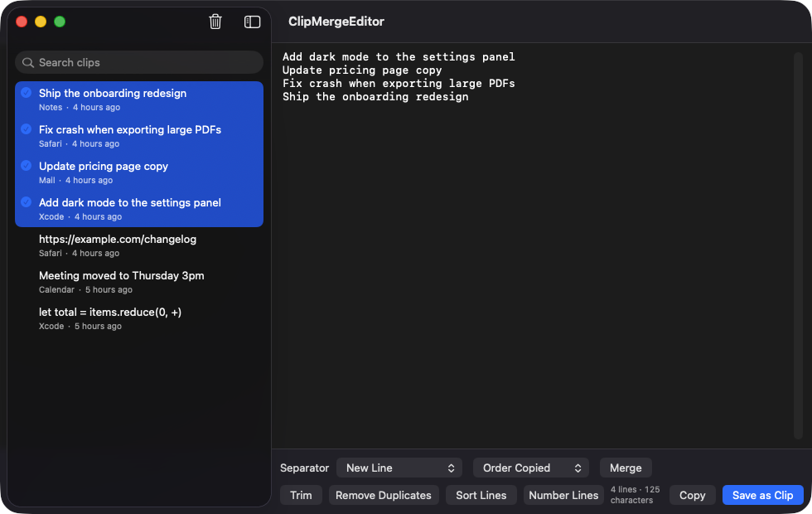The height and width of the screenshot is (514, 812).
Task: Click the Separator label
Action: click(305, 468)
